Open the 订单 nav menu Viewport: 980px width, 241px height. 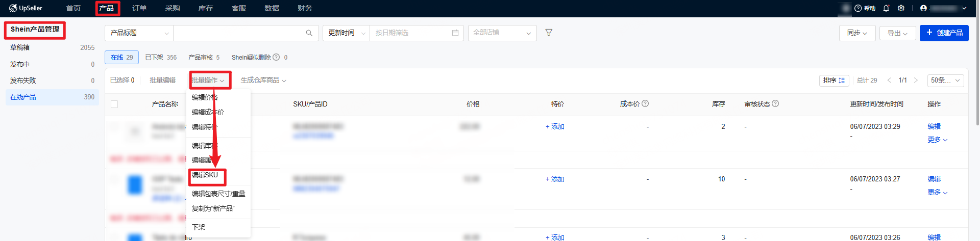tap(139, 8)
